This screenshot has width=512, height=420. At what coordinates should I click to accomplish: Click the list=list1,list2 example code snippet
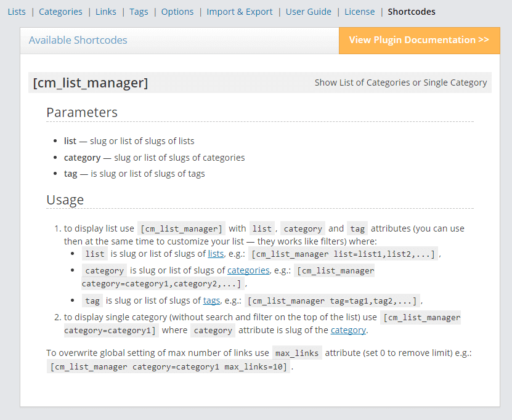coord(343,254)
